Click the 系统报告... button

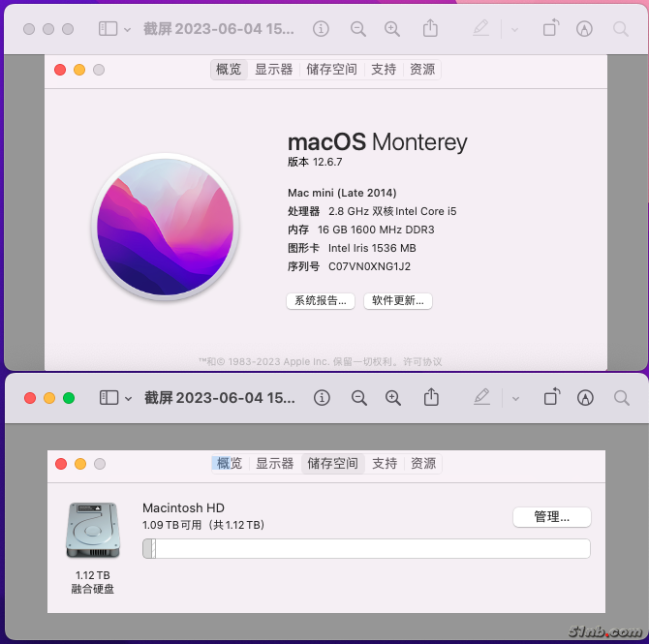(321, 301)
